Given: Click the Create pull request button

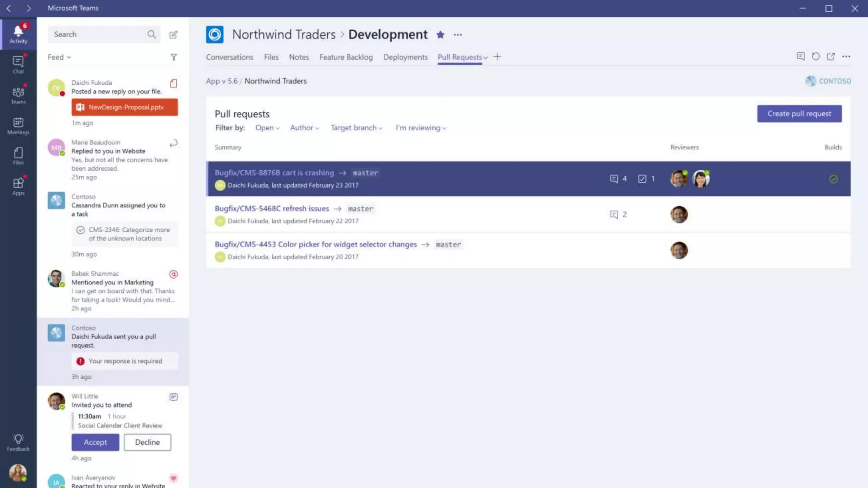Looking at the screenshot, I should pyautogui.click(x=799, y=114).
